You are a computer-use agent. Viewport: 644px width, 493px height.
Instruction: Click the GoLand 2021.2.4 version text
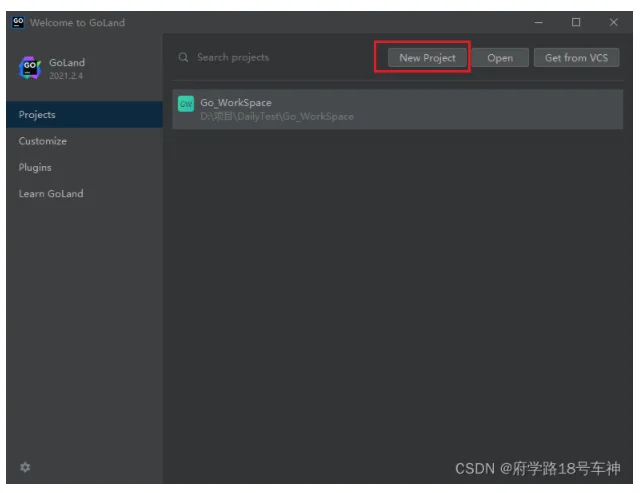coord(66,76)
